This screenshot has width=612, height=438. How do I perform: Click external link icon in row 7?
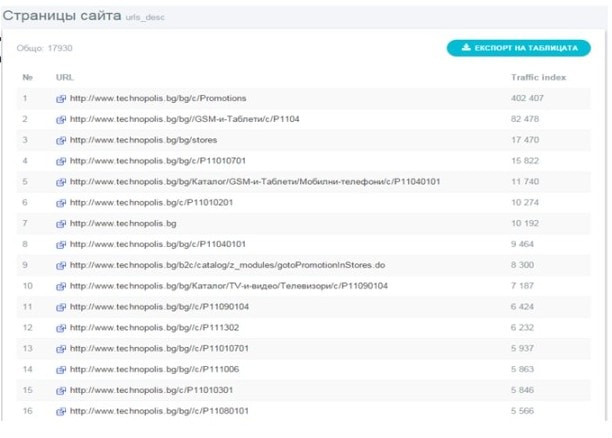point(62,223)
